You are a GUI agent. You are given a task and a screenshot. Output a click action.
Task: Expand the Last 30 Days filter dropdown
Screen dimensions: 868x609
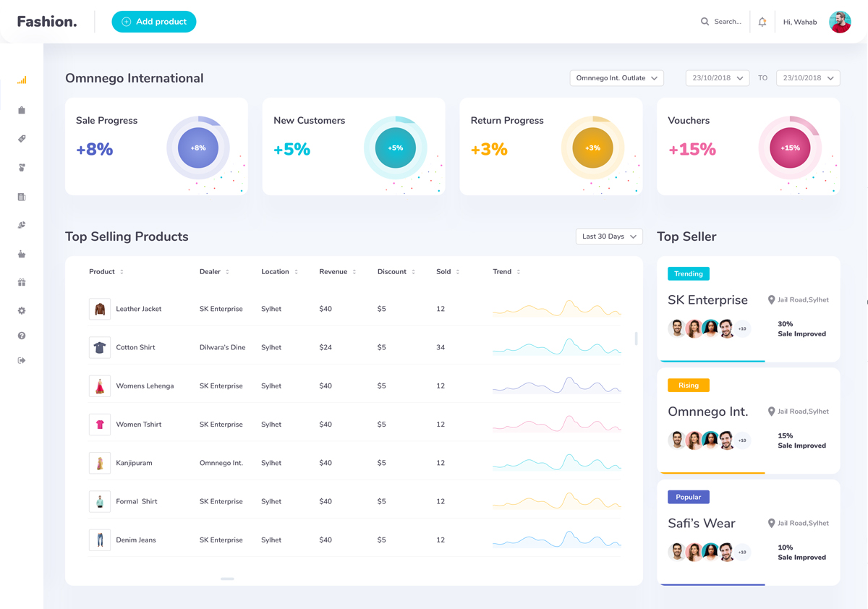(608, 236)
